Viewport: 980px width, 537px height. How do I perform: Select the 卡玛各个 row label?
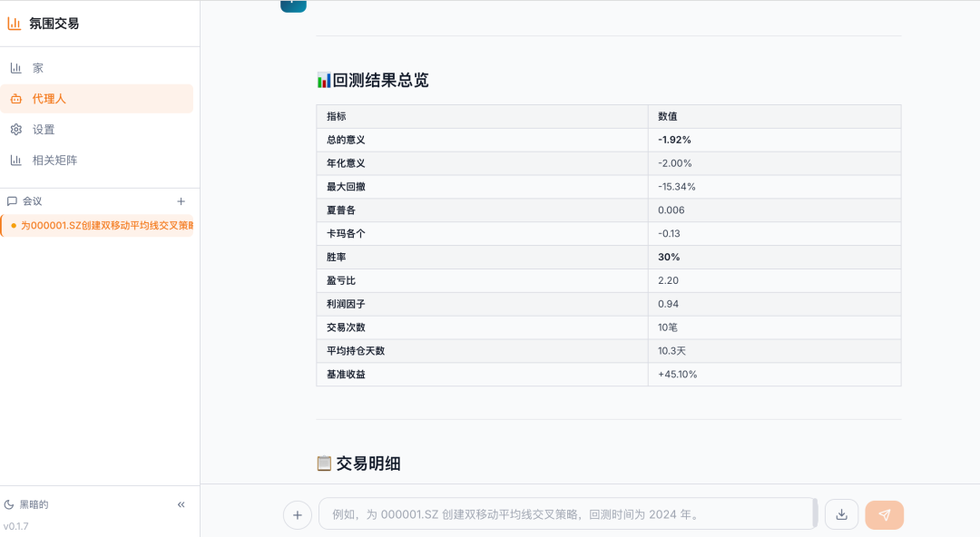(x=346, y=234)
